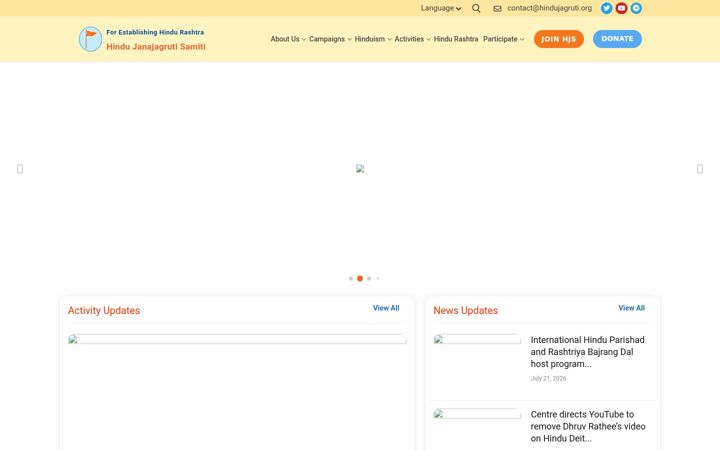Expand the Participate menu
Viewport: 720px width, 450px height.
(503, 39)
